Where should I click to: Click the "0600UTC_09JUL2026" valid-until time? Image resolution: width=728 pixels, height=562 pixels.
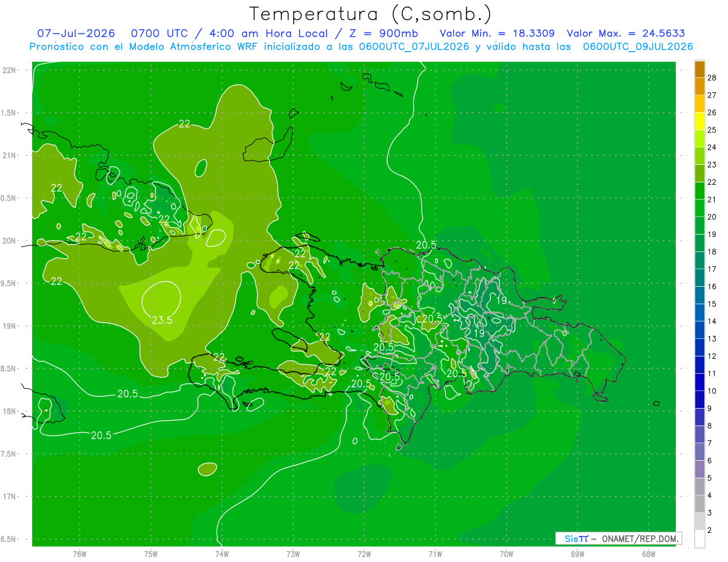(x=638, y=47)
